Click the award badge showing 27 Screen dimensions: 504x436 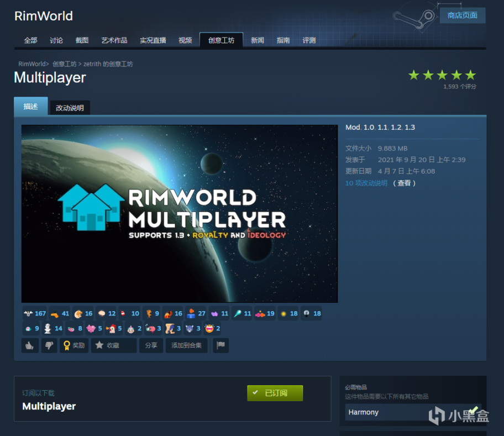coord(196,313)
